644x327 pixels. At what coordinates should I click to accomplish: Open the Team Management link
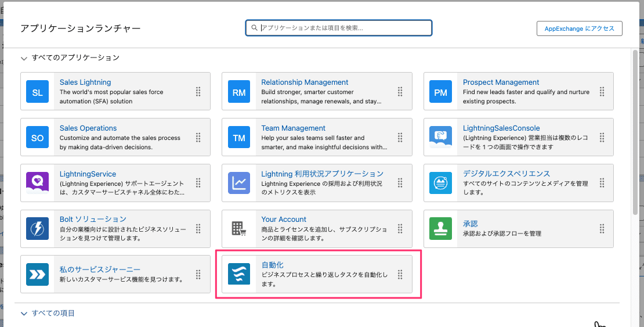[293, 128]
